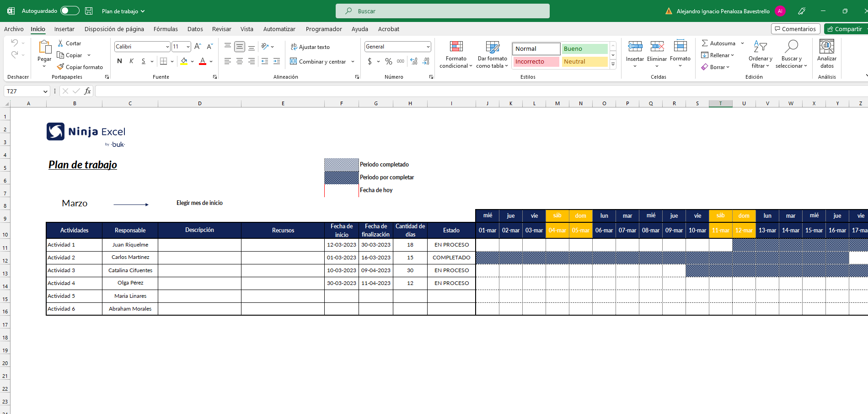Switch to the Fórmulas ribbon tab
The width and height of the screenshot is (868, 414).
point(166,29)
